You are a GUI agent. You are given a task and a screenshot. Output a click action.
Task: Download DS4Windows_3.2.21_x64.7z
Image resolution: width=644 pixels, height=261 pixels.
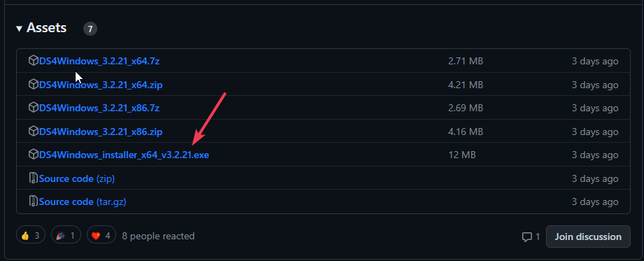(x=99, y=61)
